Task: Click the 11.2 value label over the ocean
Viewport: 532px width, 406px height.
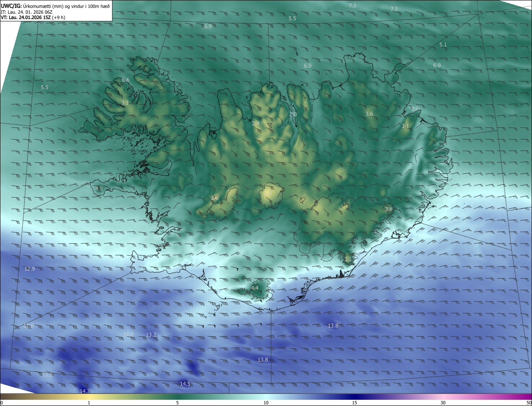Action: pyautogui.click(x=129, y=334)
